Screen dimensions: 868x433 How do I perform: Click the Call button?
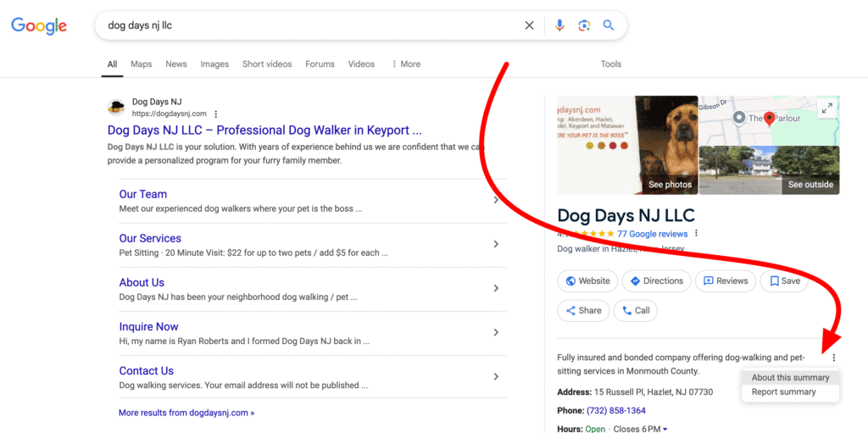[x=636, y=311]
